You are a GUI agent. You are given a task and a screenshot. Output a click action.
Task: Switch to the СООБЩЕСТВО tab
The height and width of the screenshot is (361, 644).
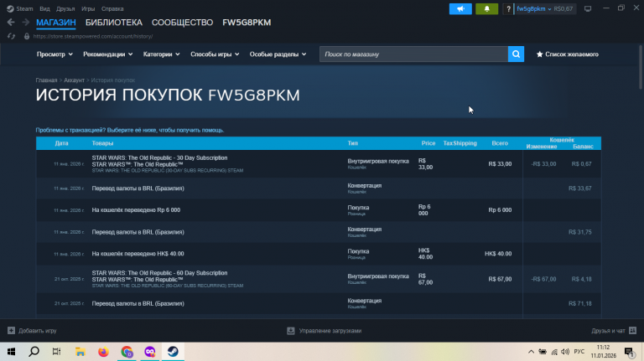tap(182, 23)
